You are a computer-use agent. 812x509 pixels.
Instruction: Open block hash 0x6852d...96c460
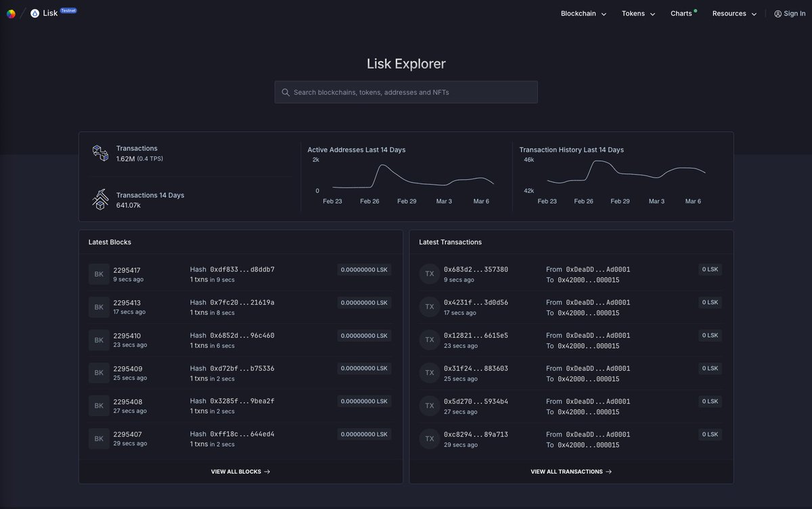coord(242,335)
